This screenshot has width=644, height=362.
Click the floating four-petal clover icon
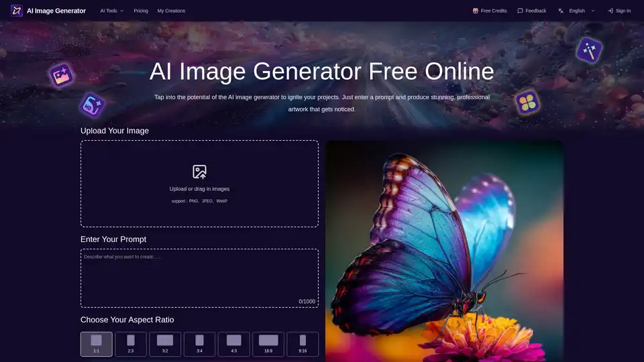click(528, 103)
